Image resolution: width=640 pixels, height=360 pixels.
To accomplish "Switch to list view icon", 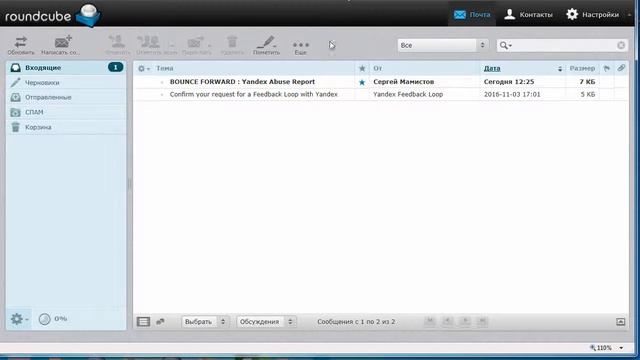I will (143, 322).
